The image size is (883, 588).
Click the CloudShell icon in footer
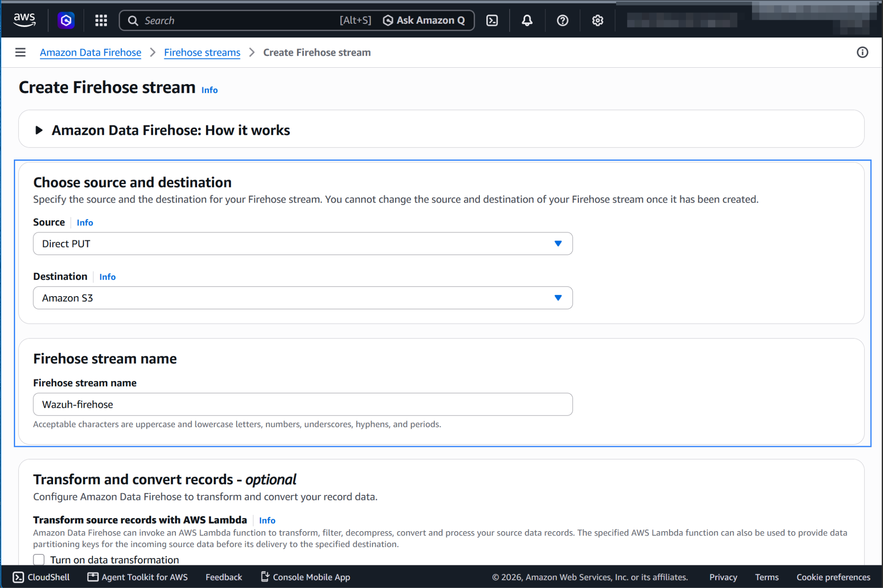pyautogui.click(x=18, y=577)
